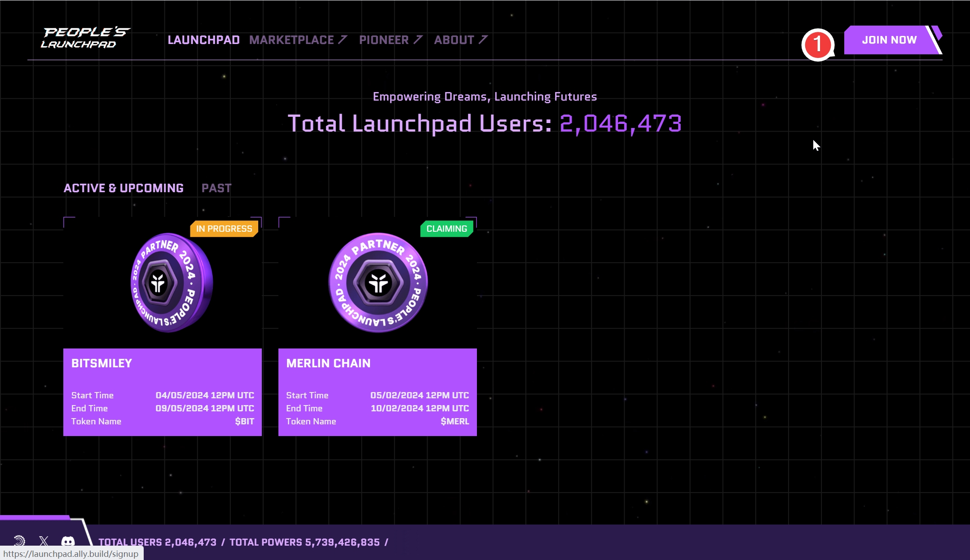Image resolution: width=970 pixels, height=560 pixels.
Task: Open the LAUNCHPAD nav item
Action: pyautogui.click(x=203, y=40)
